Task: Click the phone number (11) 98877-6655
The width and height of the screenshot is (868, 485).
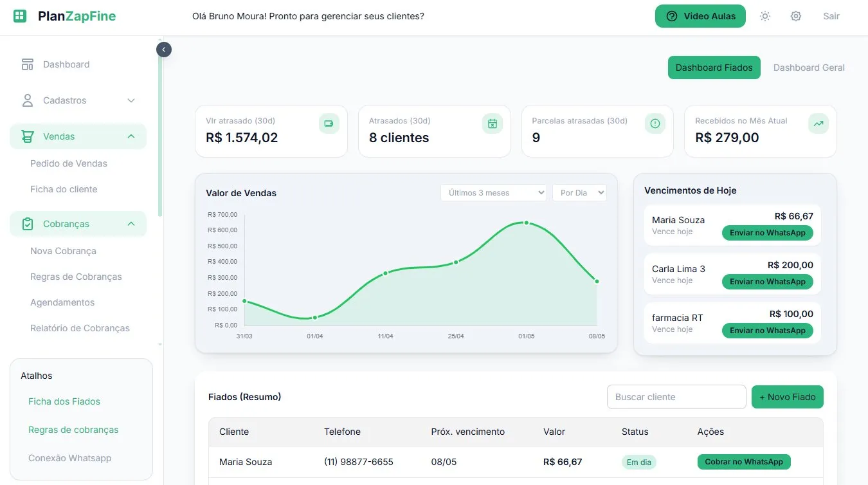Action: click(x=359, y=462)
